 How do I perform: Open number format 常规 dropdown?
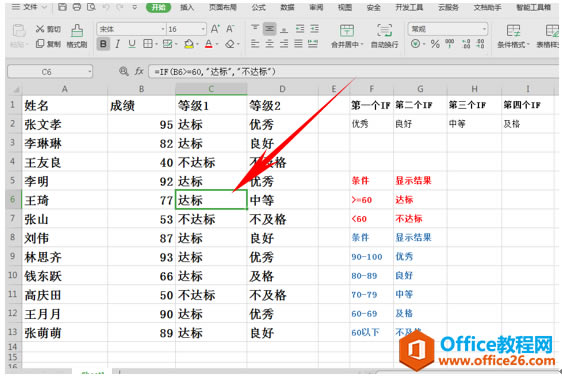(x=484, y=29)
